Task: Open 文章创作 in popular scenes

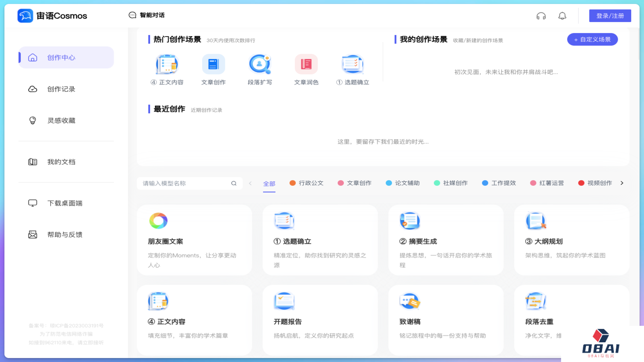Action: pos(213,70)
